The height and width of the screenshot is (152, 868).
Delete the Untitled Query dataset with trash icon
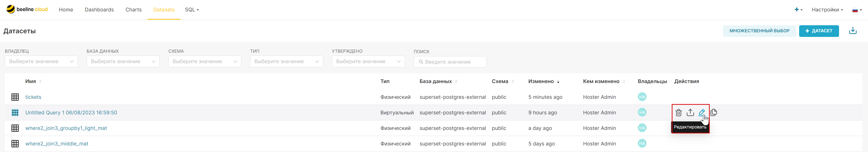(x=679, y=113)
